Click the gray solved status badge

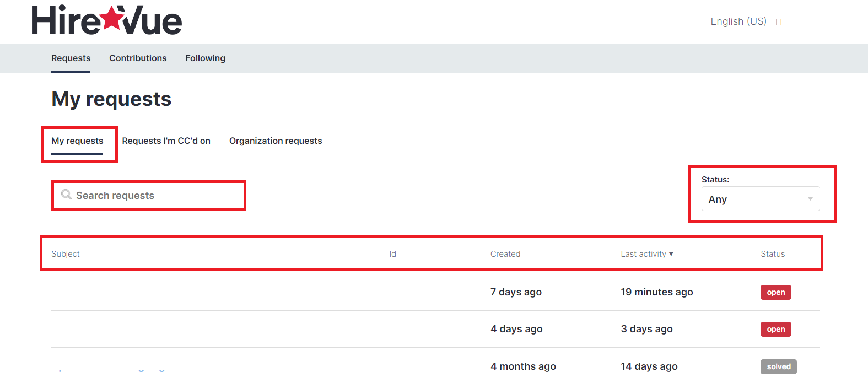click(x=778, y=366)
